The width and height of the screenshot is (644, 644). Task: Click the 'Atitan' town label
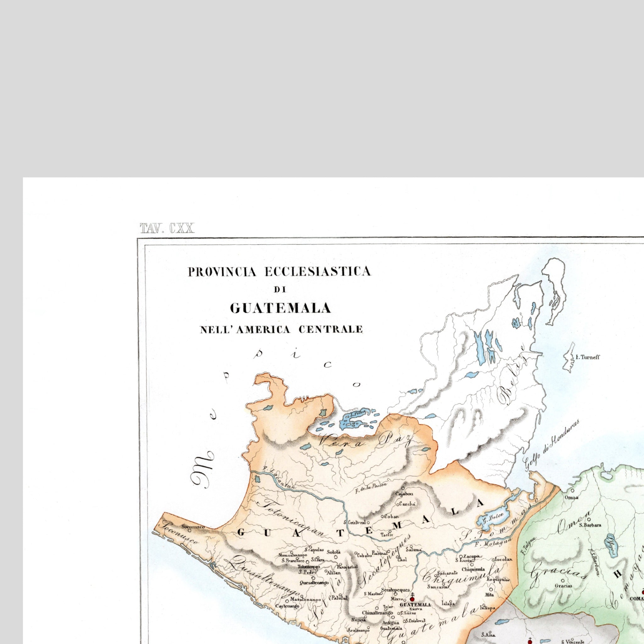tap(333, 572)
